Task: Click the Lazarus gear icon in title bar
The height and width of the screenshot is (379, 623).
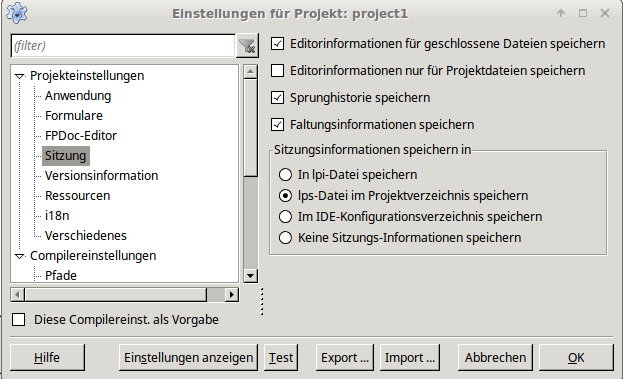Action: coord(17,13)
